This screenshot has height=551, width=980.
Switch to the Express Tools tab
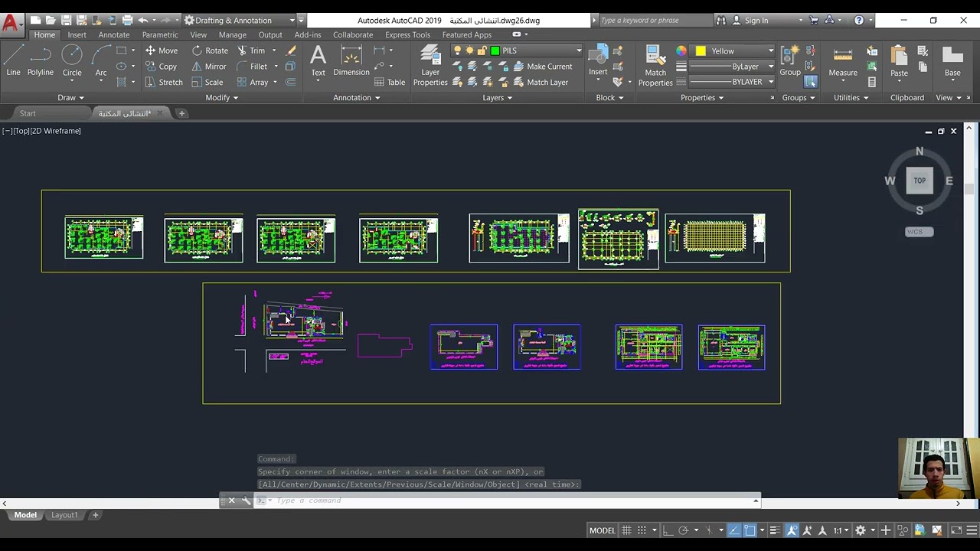(407, 34)
